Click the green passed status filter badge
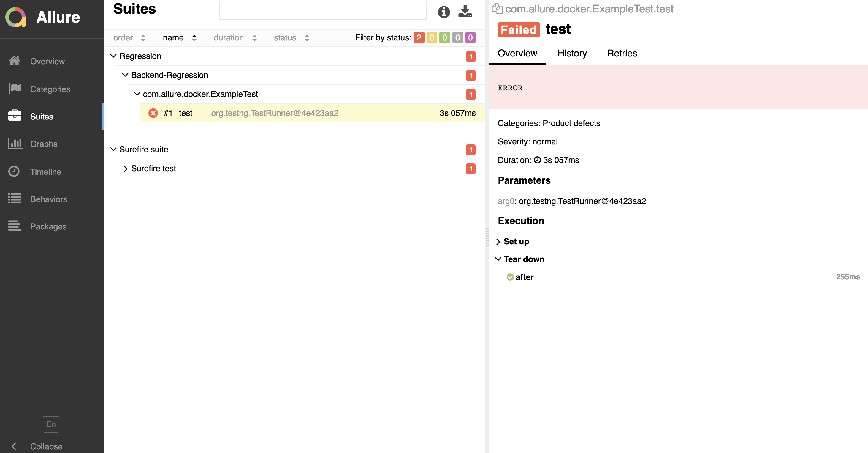868x453 pixels. (x=444, y=38)
